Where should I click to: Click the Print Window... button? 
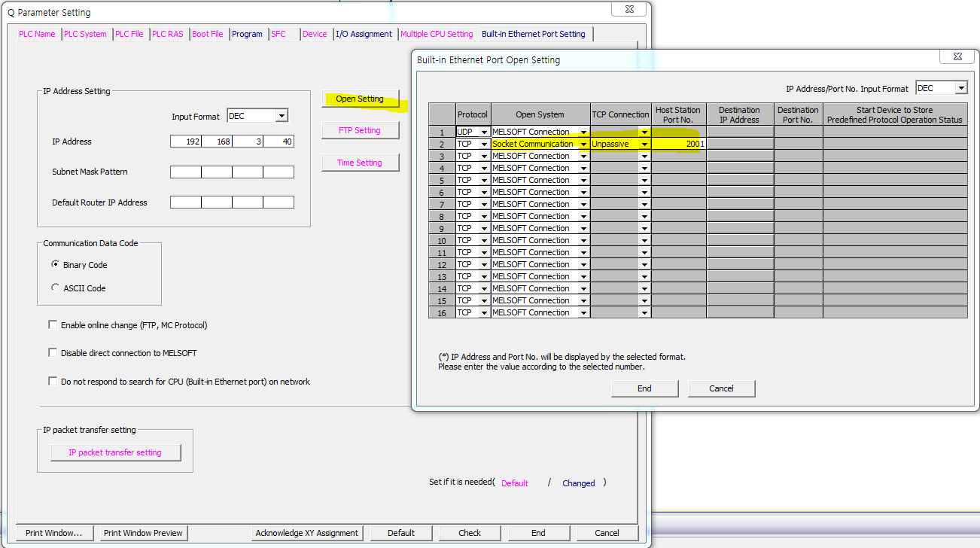pos(53,533)
